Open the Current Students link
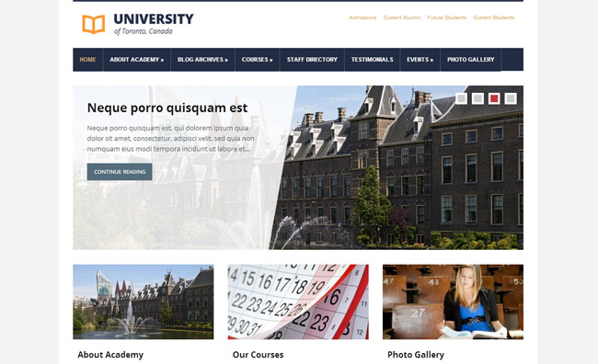 pyautogui.click(x=493, y=17)
